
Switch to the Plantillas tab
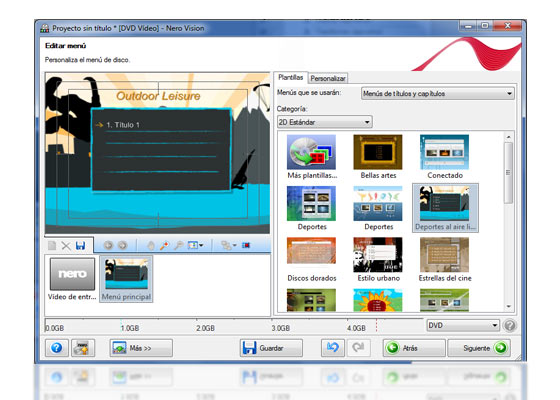tap(290, 78)
